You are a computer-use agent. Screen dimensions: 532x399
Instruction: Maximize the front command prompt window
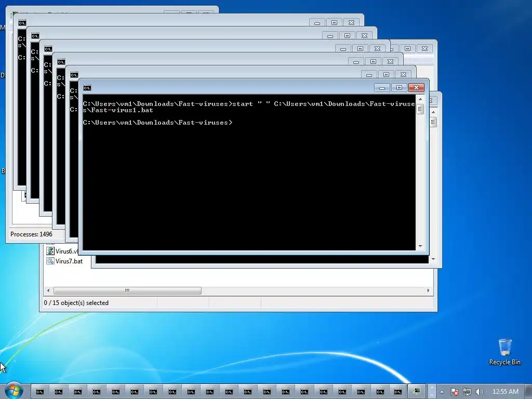(x=400, y=88)
